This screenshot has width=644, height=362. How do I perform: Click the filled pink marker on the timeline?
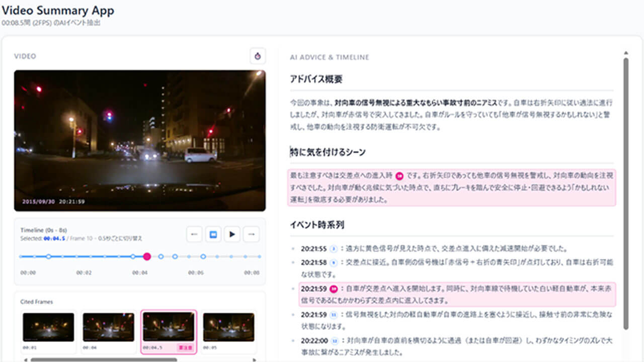(146, 256)
